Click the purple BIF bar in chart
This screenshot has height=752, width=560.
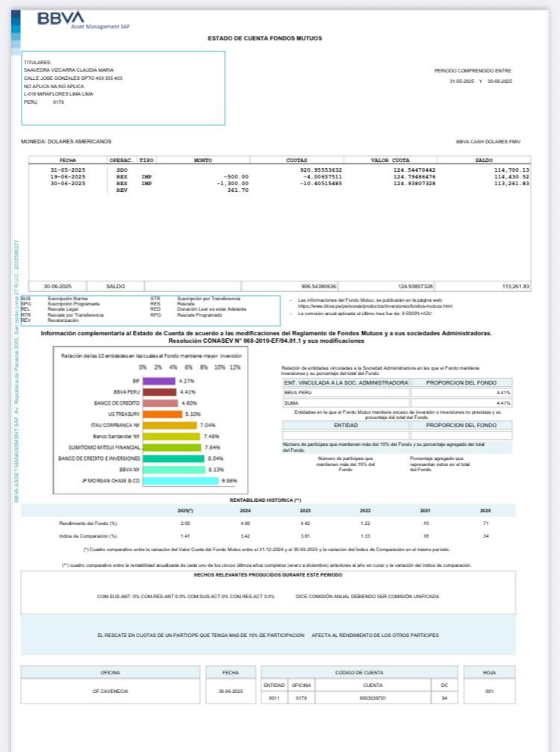click(x=158, y=381)
